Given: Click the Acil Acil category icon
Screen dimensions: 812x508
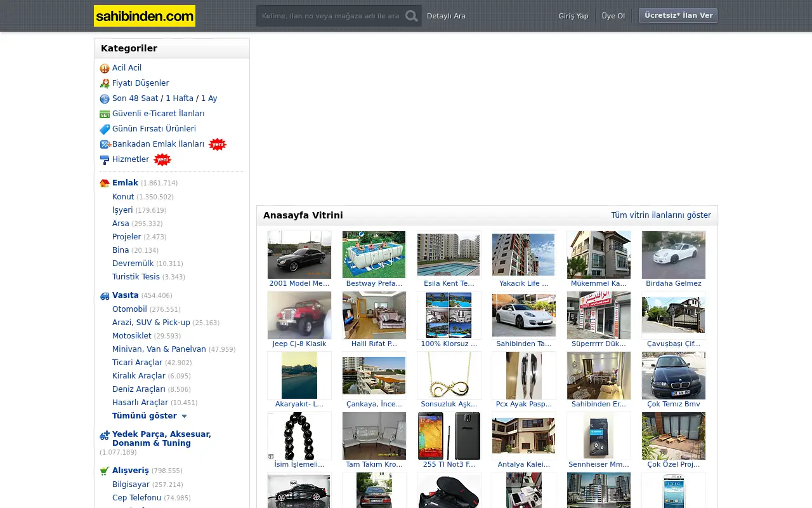Looking at the screenshot, I should pos(105,69).
